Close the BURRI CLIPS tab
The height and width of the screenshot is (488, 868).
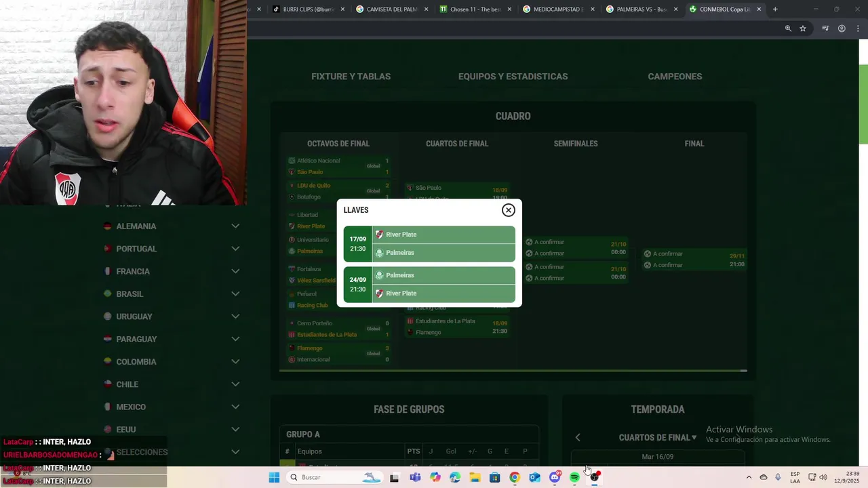[x=342, y=9]
